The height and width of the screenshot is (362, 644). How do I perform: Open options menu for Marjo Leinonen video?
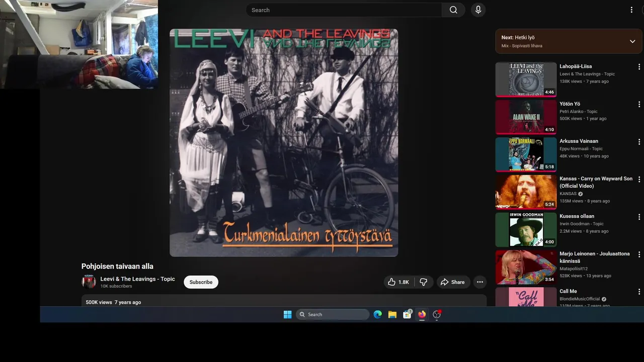[639, 254]
